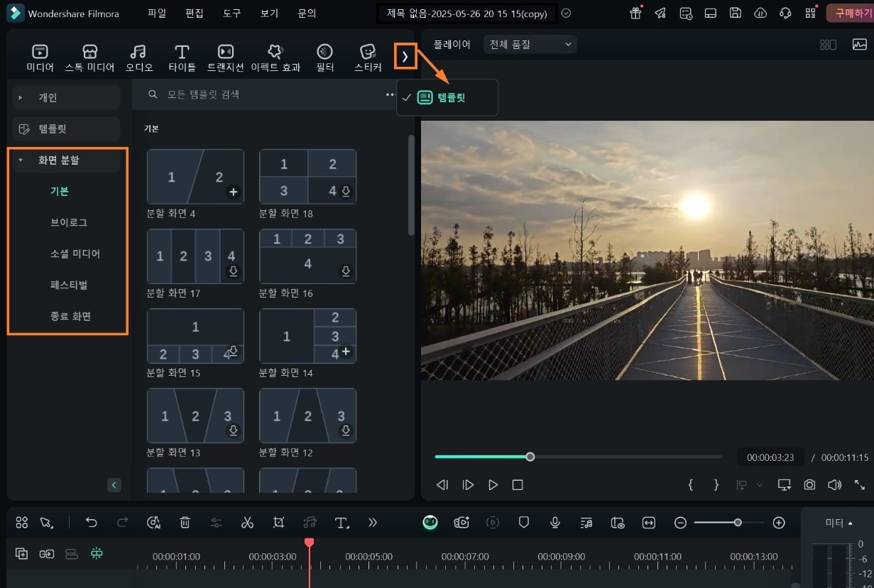The image size is (874, 588).
Task: Open the three-dots options next to template search
Action: pyautogui.click(x=390, y=94)
